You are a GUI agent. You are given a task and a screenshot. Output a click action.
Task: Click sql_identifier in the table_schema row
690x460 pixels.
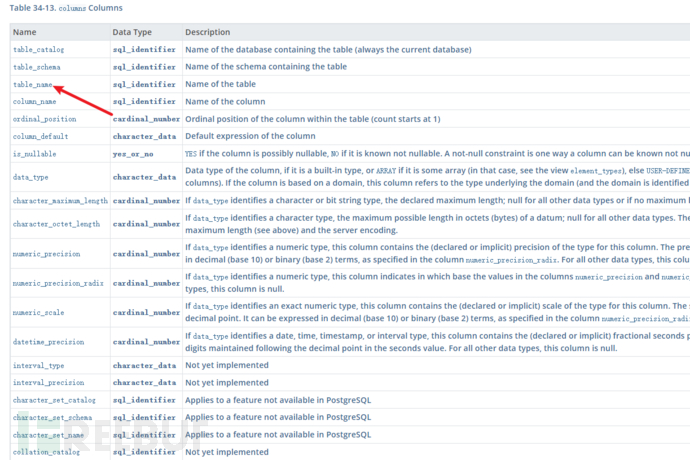pos(144,67)
